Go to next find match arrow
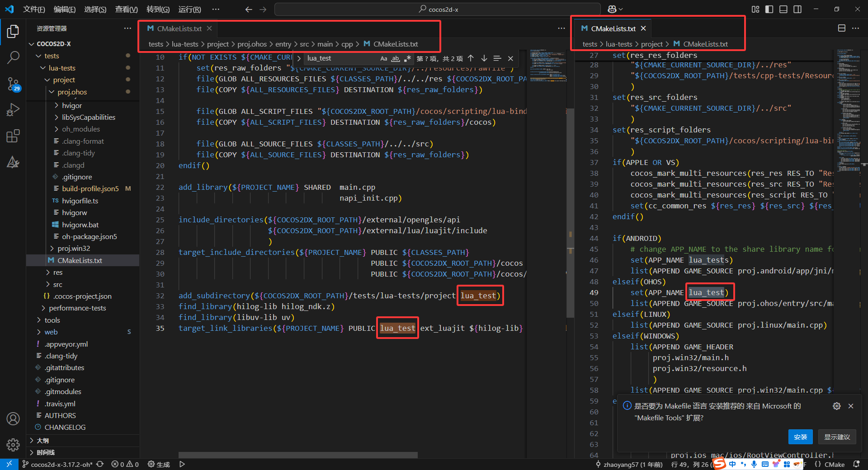This screenshot has height=470, width=868. coord(484,58)
